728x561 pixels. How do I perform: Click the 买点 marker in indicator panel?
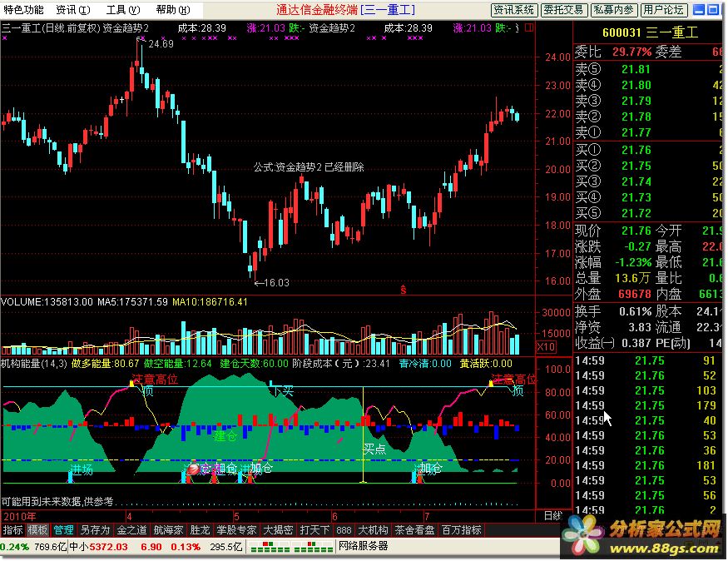tap(374, 449)
